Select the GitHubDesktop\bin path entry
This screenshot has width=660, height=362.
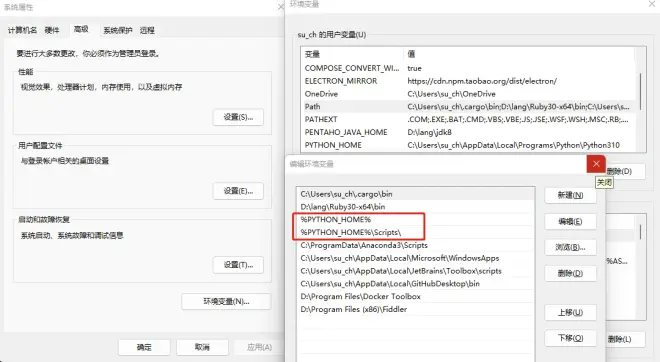pyautogui.click(x=415, y=284)
